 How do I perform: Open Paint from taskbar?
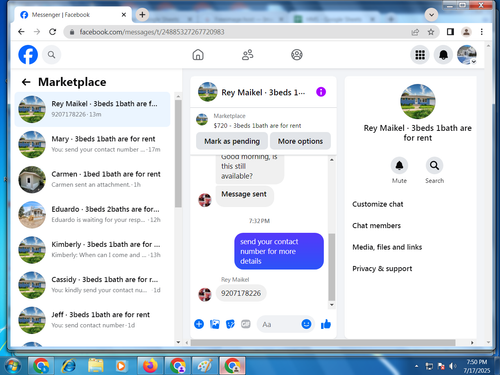205,366
